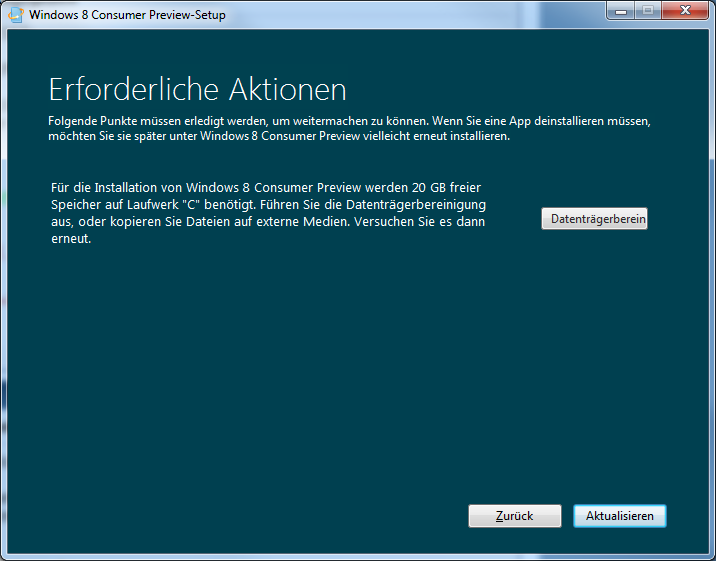Click the Datenträgerbereinigung button
This screenshot has width=716, height=561.
tap(594, 219)
